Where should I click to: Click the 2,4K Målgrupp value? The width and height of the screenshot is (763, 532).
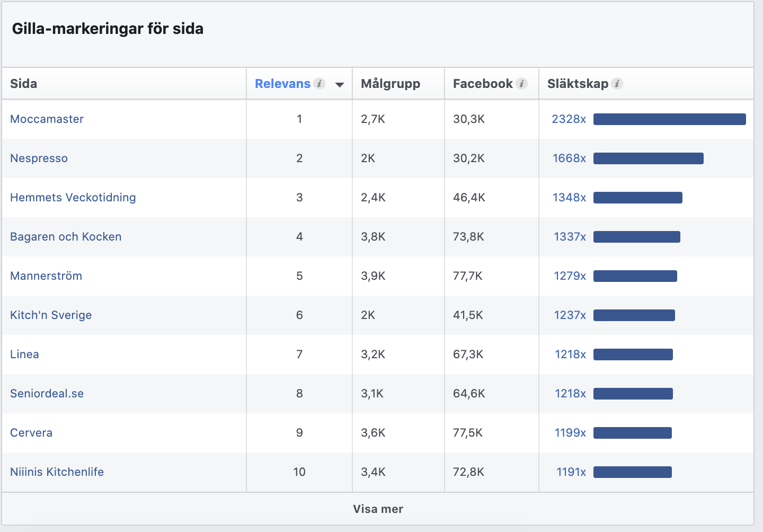click(x=373, y=198)
